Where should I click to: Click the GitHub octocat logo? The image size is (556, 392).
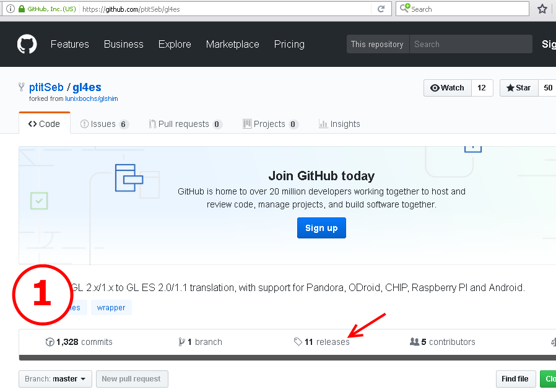(x=27, y=44)
